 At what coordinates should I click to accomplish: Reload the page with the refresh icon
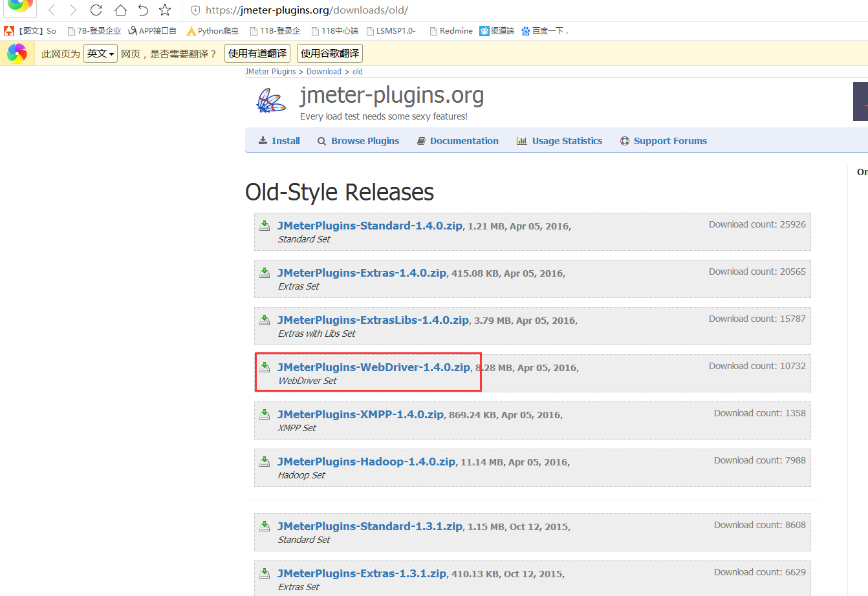click(x=96, y=10)
